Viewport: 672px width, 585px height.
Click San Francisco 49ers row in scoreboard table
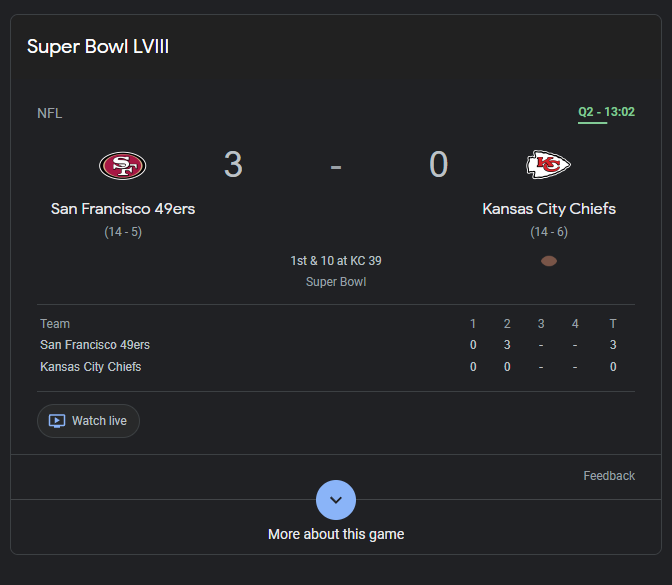pyautogui.click(x=95, y=345)
